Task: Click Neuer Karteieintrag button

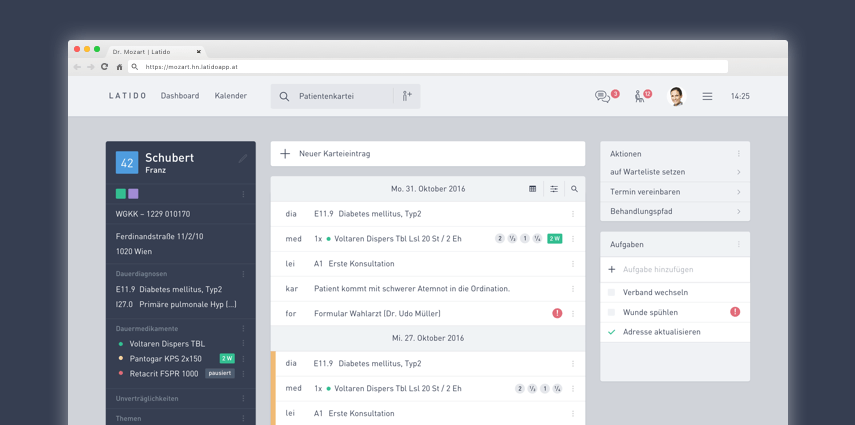Action: (x=428, y=154)
